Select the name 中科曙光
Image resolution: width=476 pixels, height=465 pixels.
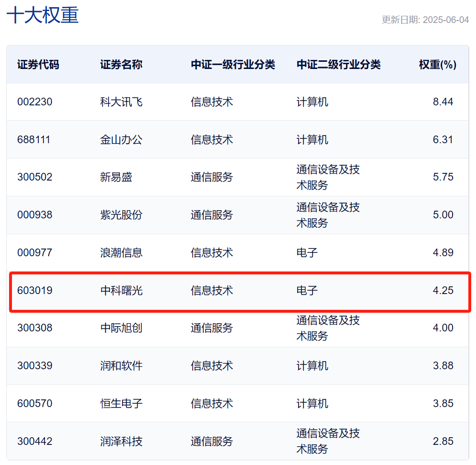[121, 291]
